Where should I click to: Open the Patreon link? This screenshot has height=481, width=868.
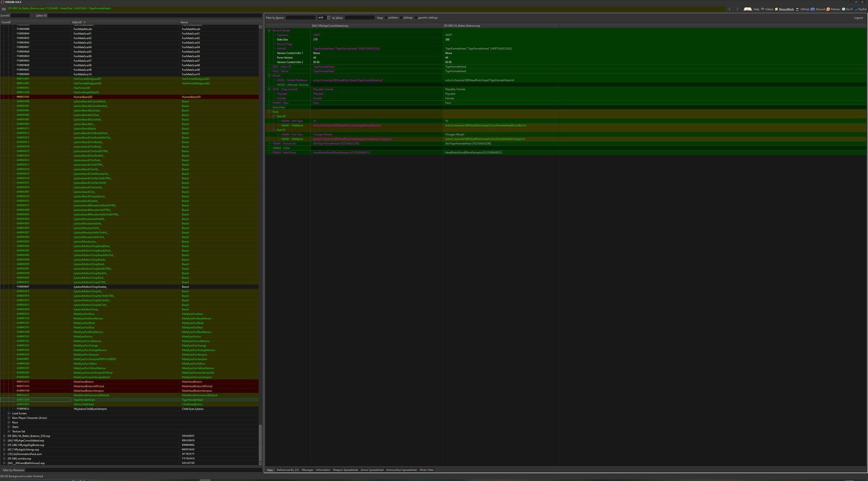(x=833, y=9)
